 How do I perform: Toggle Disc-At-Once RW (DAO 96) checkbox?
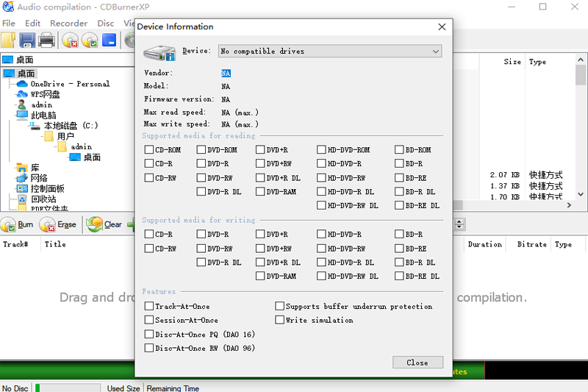(x=149, y=348)
